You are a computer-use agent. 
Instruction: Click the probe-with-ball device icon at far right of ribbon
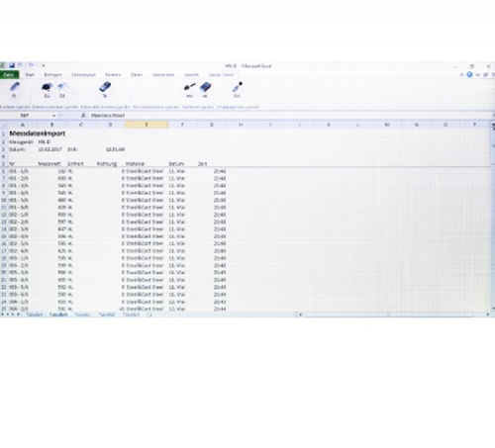click(238, 87)
